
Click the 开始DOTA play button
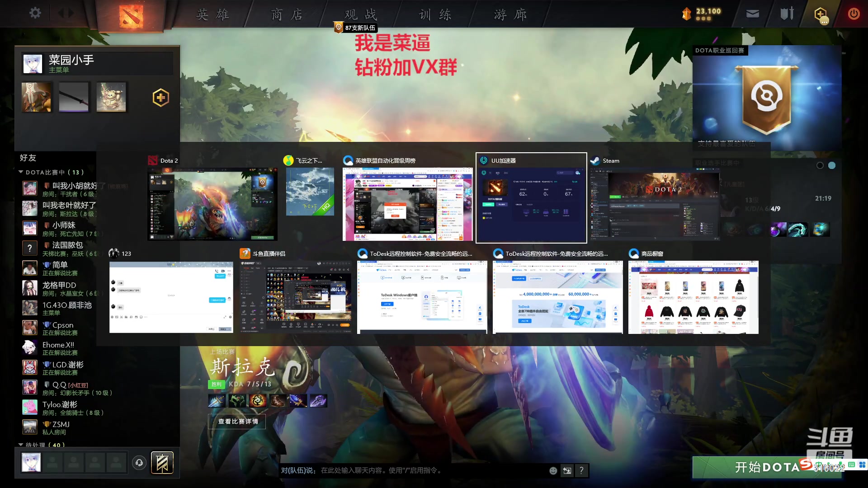click(767, 467)
